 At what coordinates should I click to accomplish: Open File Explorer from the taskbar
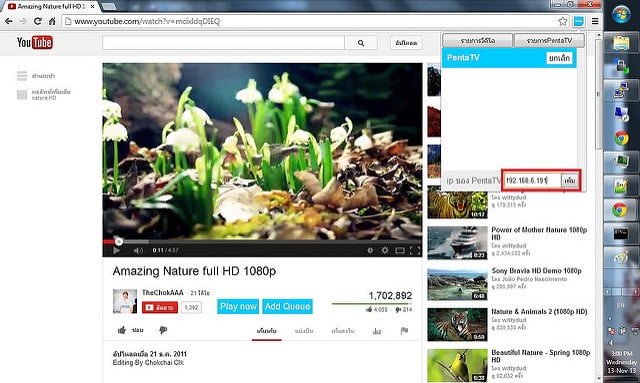point(621,43)
